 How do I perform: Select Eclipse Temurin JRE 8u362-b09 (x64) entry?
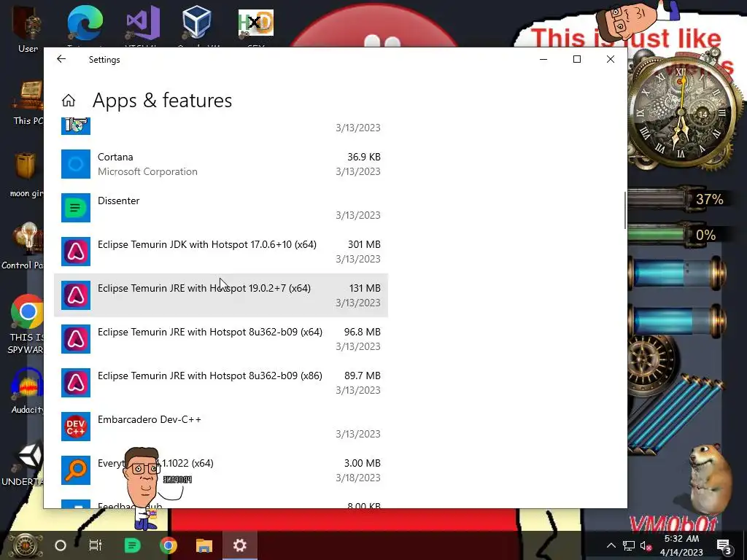221,339
